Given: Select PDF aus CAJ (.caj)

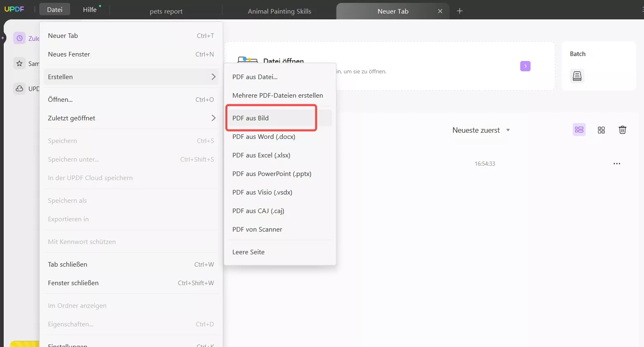Looking at the screenshot, I should (x=280, y=211).
